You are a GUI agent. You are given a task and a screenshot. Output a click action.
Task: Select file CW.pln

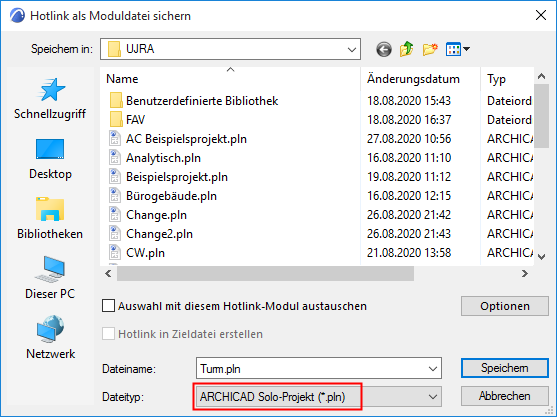coord(137,253)
